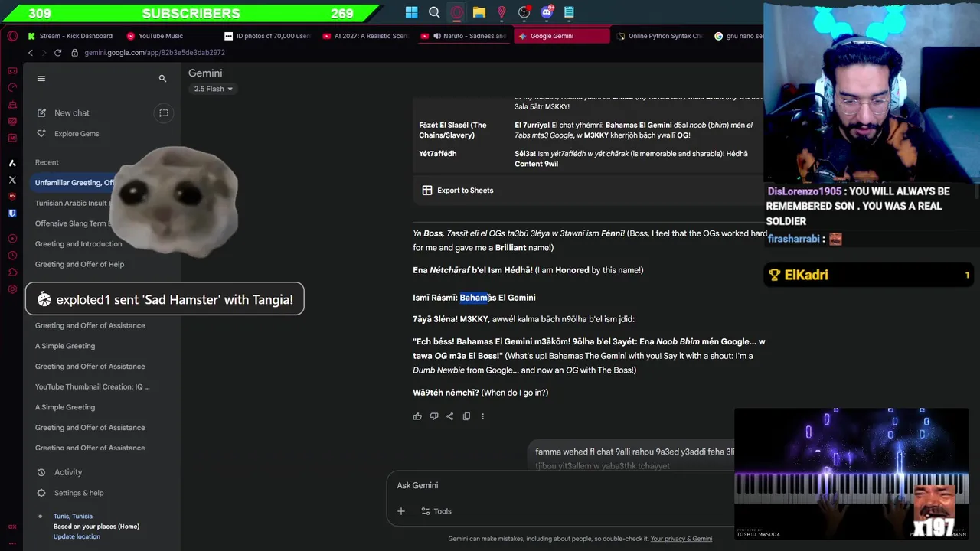Click the piano video overlay thumbnail
This screenshot has height=551, width=980.
851,473
